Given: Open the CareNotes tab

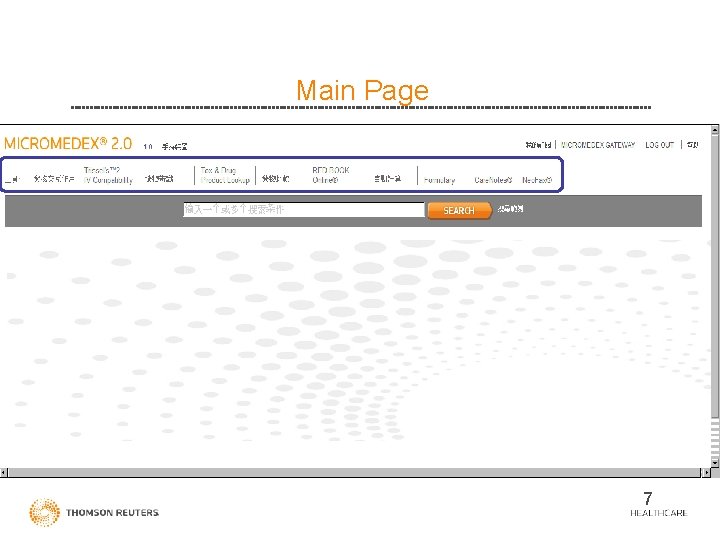Looking at the screenshot, I should pyautogui.click(x=493, y=180).
